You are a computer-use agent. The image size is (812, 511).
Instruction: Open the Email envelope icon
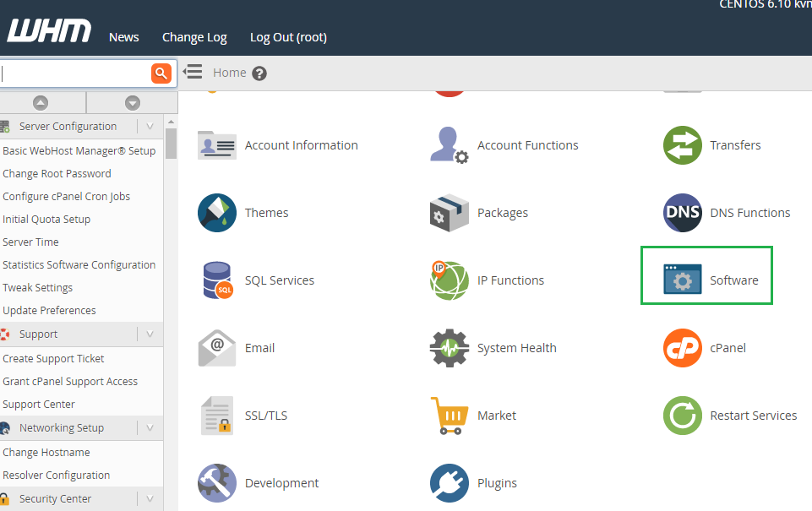click(x=217, y=348)
